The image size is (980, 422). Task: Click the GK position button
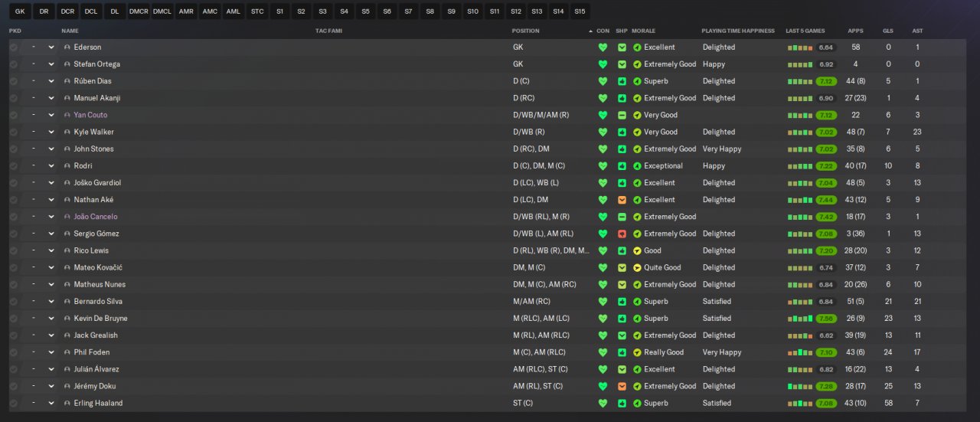coord(20,11)
